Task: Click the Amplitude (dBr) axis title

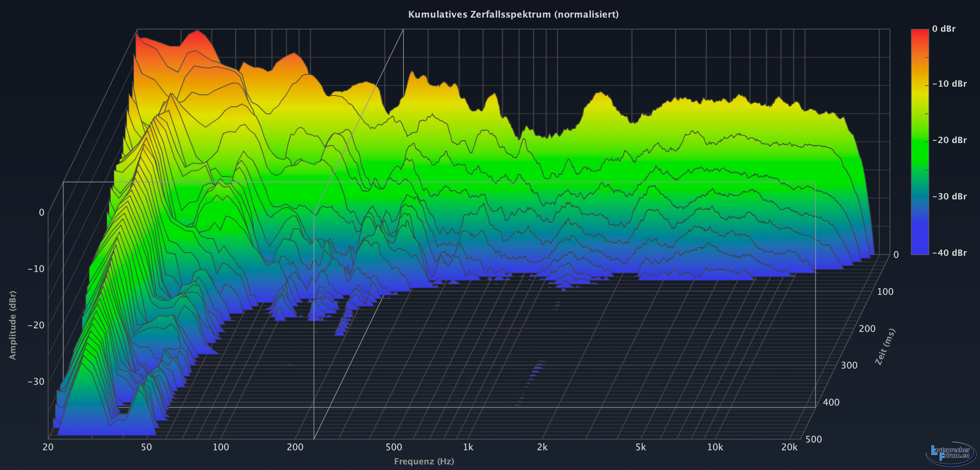Action: [13, 325]
